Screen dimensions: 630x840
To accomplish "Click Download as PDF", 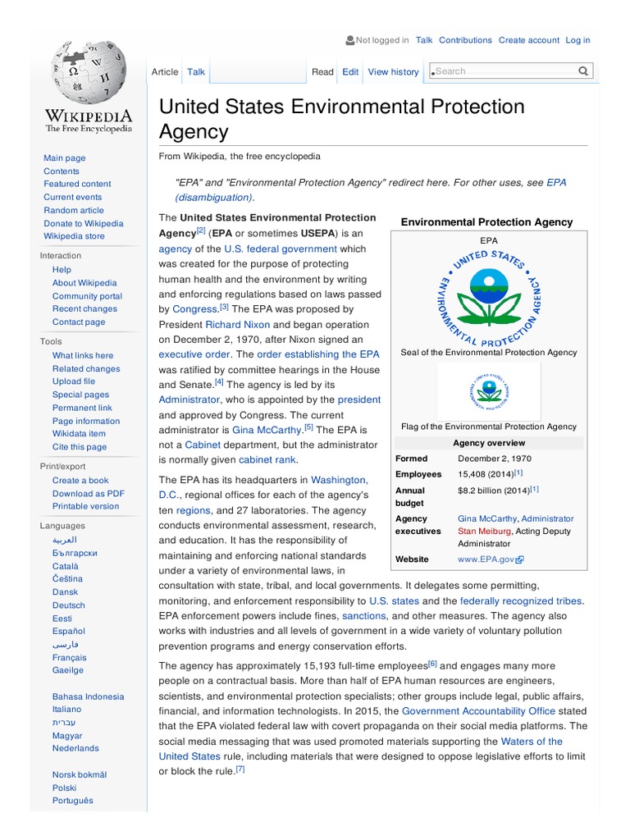I will (89, 494).
